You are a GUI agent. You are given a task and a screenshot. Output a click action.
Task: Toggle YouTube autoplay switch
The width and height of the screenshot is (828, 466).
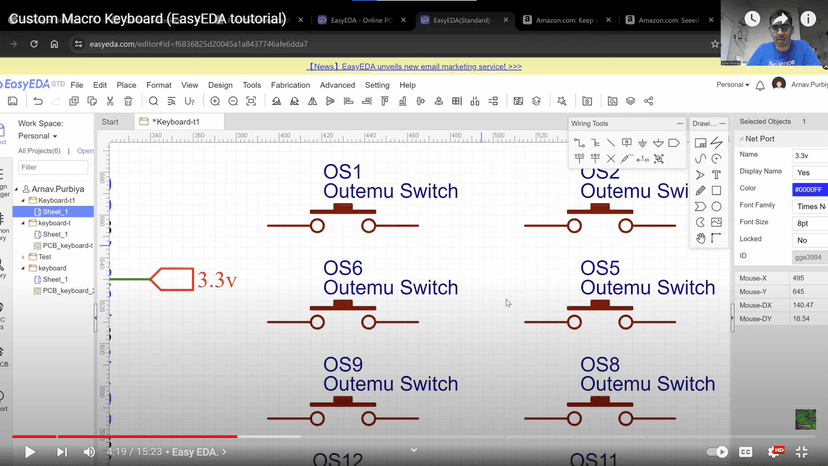click(717, 452)
